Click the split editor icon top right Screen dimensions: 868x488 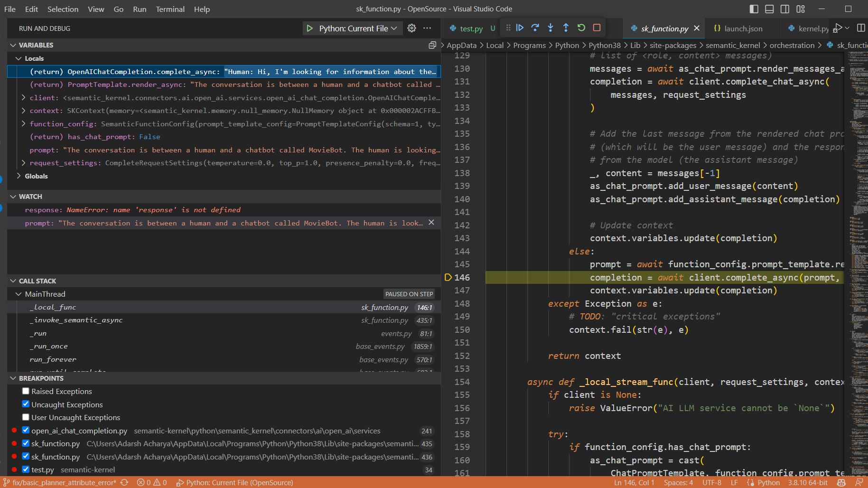861,28
